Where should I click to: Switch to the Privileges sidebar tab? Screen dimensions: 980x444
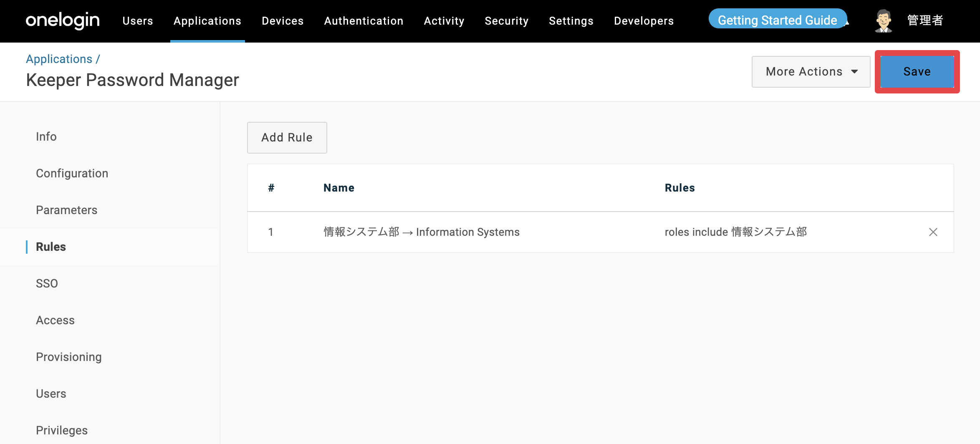(x=62, y=431)
